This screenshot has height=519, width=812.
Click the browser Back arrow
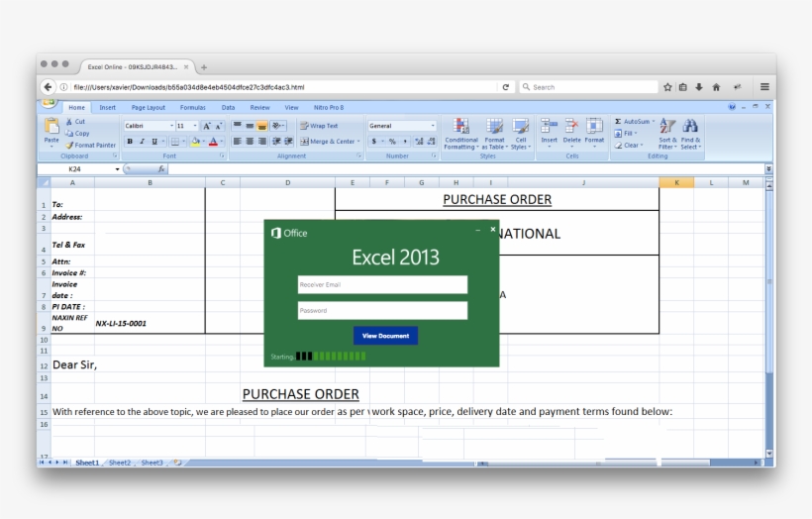(x=48, y=87)
